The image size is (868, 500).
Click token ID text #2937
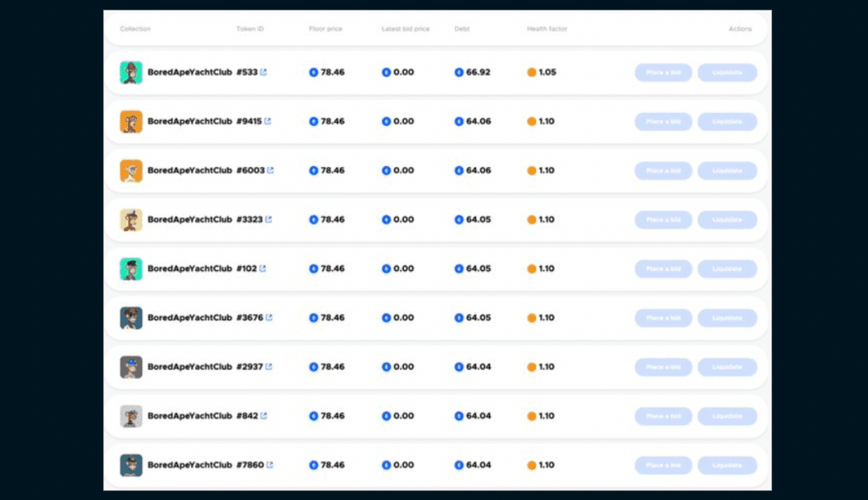tap(250, 367)
